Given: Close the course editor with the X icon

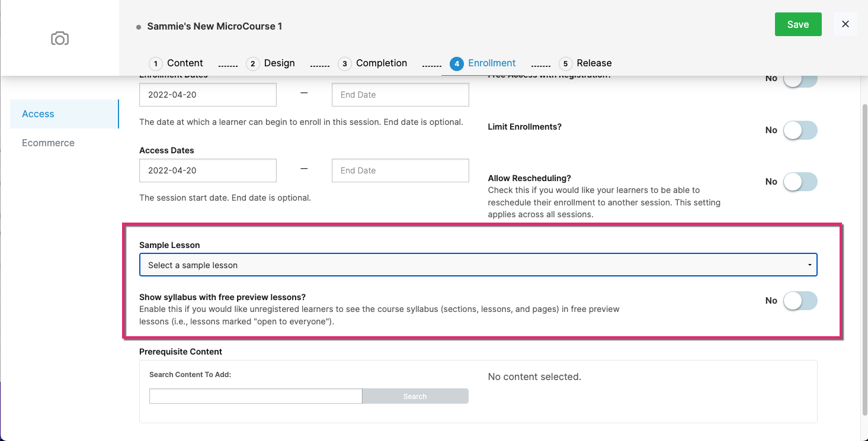Looking at the screenshot, I should (845, 24).
